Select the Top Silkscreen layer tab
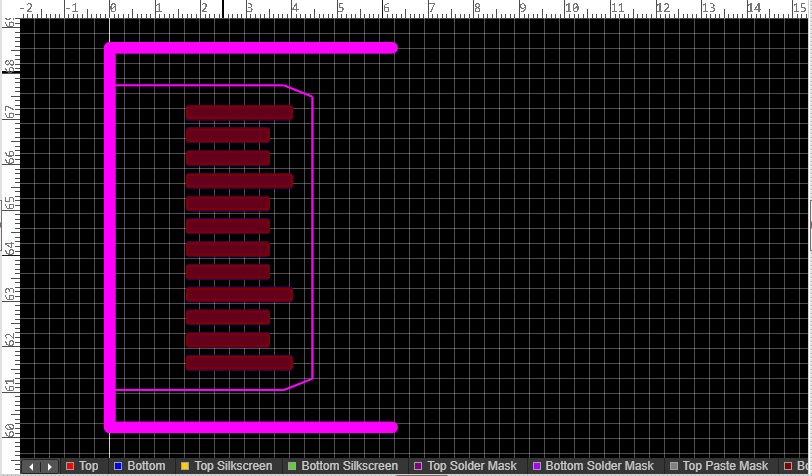This screenshot has height=476, width=812. 228,466
